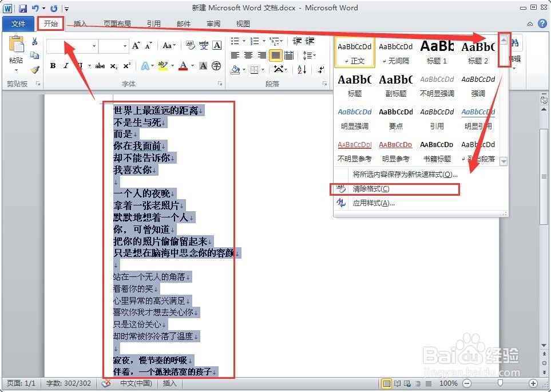551x392 pixels.
Task: Apply subscript to selected text
Action: click(x=113, y=66)
